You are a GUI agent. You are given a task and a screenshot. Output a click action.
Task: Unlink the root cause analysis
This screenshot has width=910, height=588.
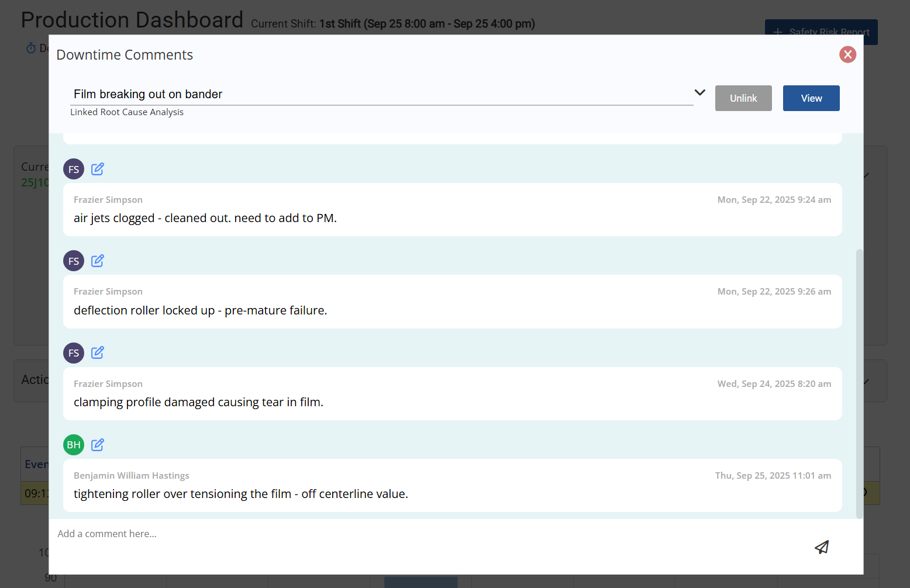click(743, 98)
